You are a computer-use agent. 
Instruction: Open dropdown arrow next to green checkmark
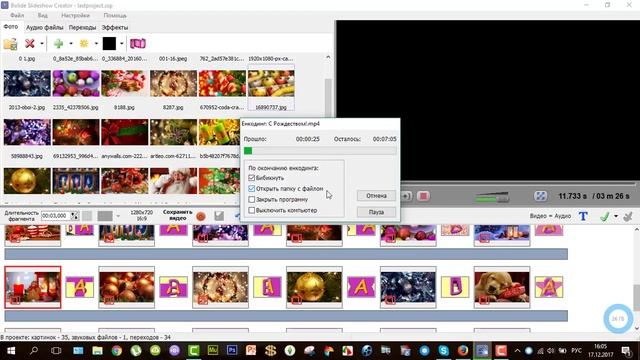click(x=616, y=216)
